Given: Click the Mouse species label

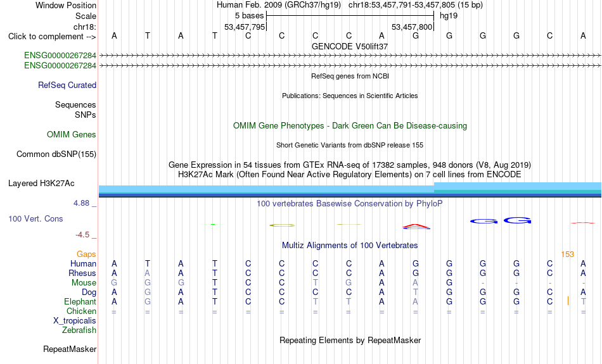Looking at the screenshot, I should point(84,283).
